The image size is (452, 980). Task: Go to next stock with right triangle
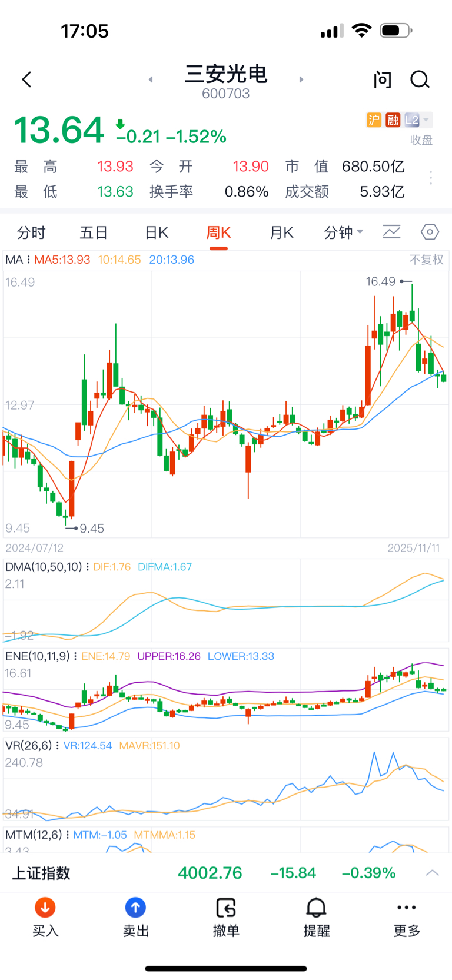point(301,79)
